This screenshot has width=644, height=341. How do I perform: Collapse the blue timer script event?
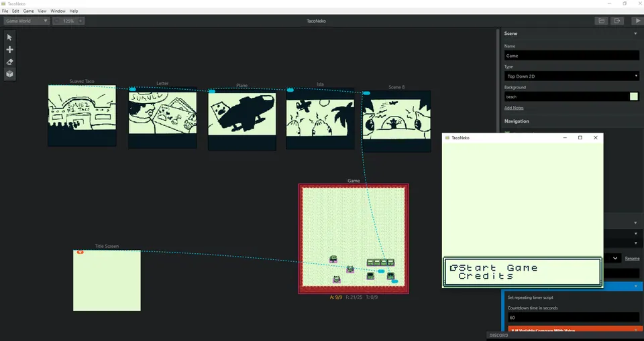point(635,286)
